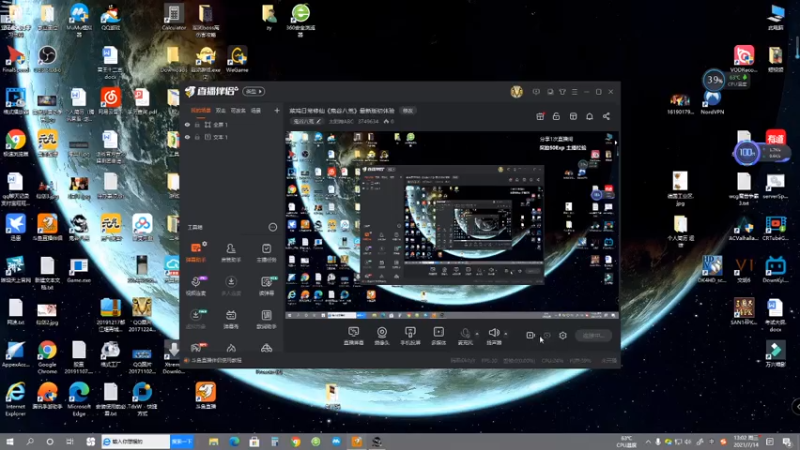The height and width of the screenshot is (450, 800).
Task: Switch to the second scene tab
Action: coord(220,110)
